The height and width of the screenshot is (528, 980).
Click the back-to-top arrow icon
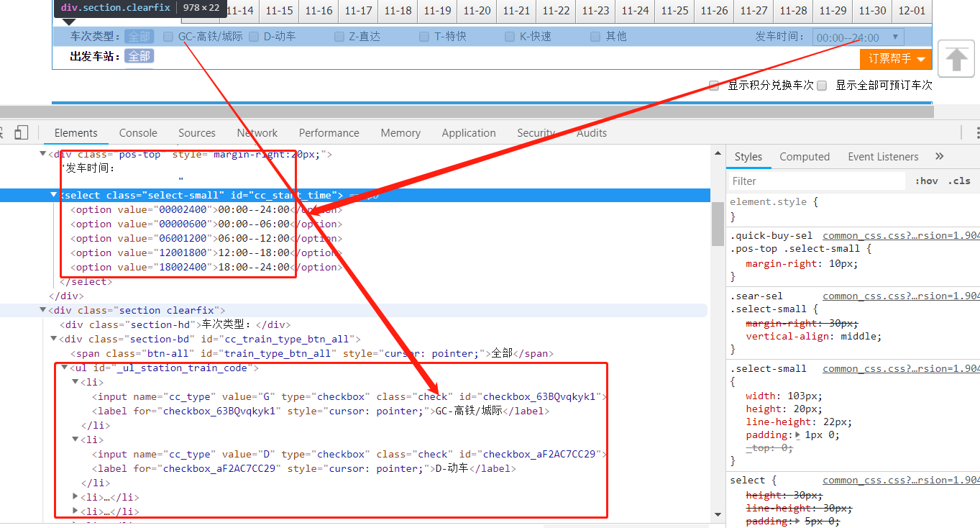[956, 58]
